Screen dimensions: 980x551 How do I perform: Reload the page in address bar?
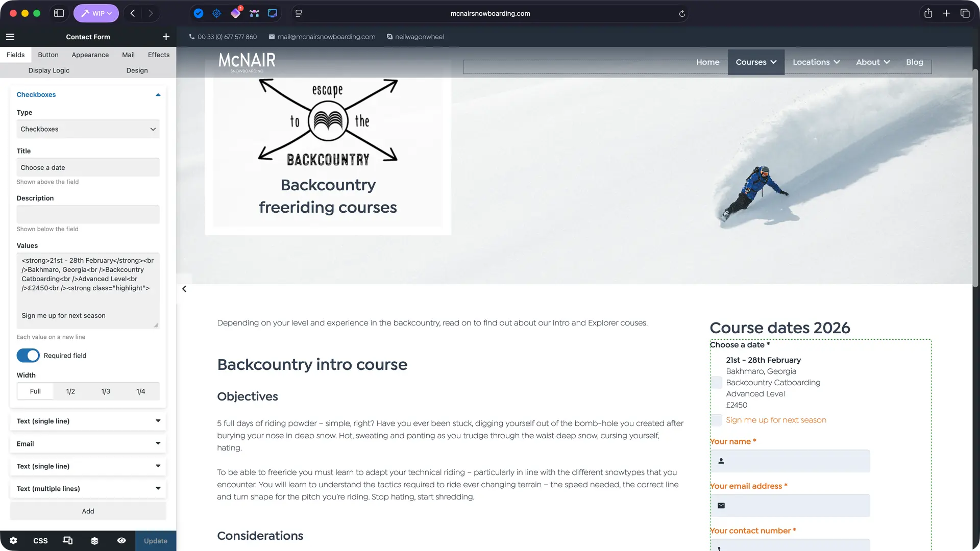point(682,14)
